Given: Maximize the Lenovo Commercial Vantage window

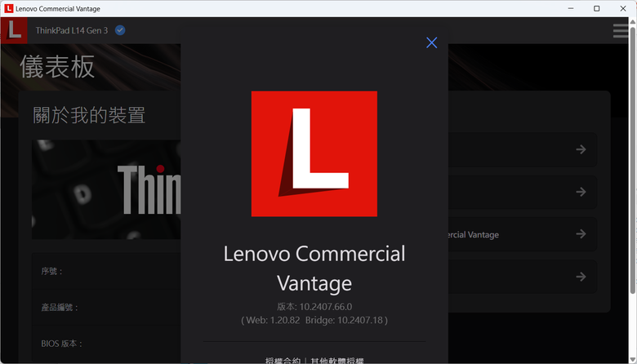Looking at the screenshot, I should 597,8.
